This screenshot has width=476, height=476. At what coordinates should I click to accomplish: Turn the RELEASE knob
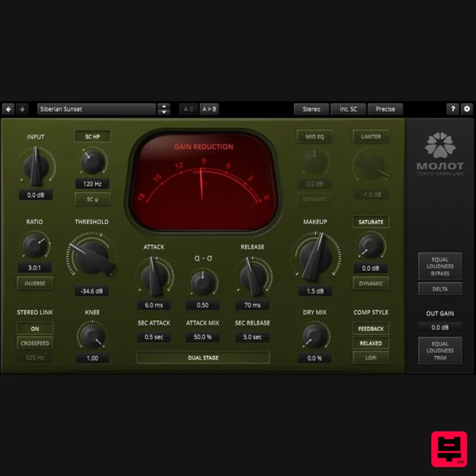coord(252,277)
